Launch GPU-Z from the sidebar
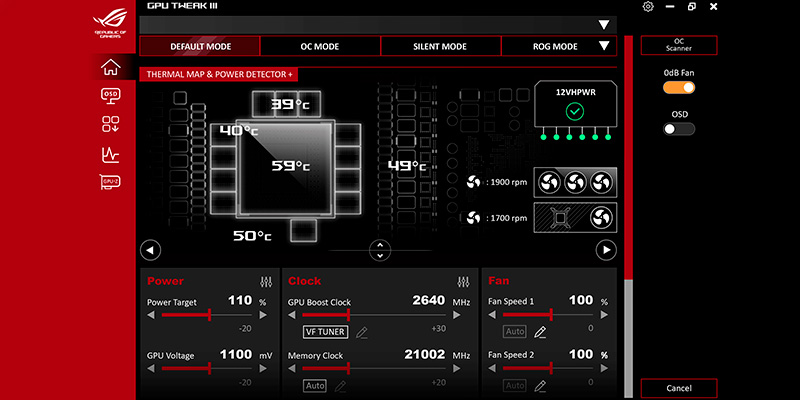Screen dimensions: 800x400 [110, 182]
